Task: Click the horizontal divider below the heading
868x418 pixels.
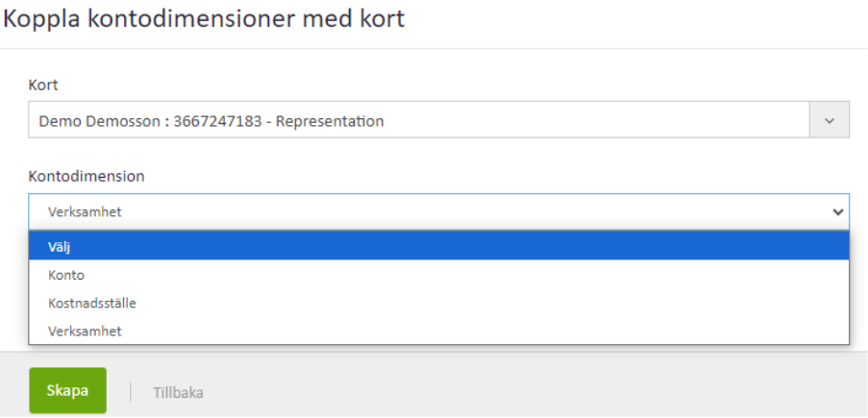Action: coord(434,48)
